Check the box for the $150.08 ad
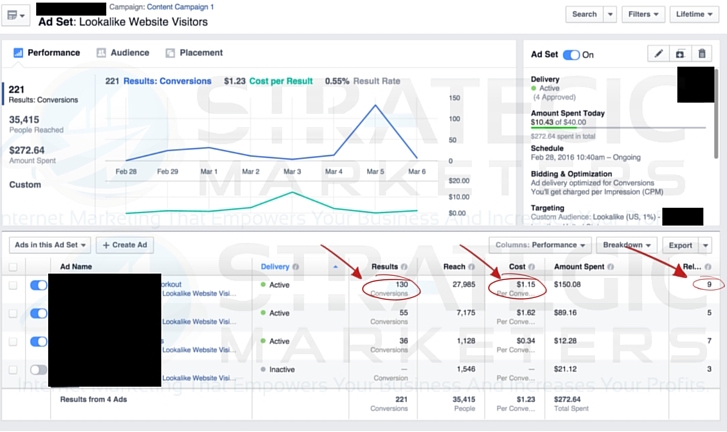The height and width of the screenshot is (432, 727). [x=13, y=285]
